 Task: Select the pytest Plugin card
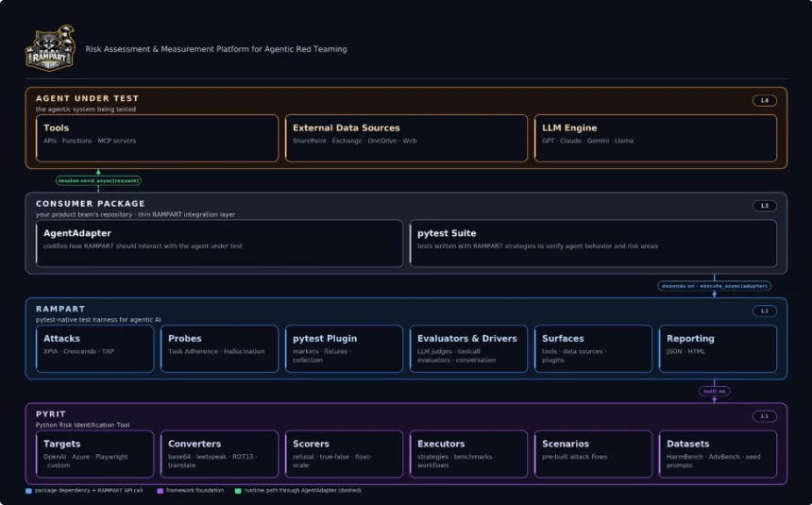[344, 348]
